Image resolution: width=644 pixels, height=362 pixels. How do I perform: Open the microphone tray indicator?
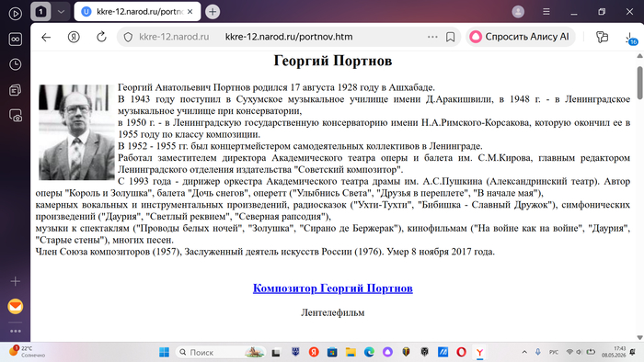point(538,352)
